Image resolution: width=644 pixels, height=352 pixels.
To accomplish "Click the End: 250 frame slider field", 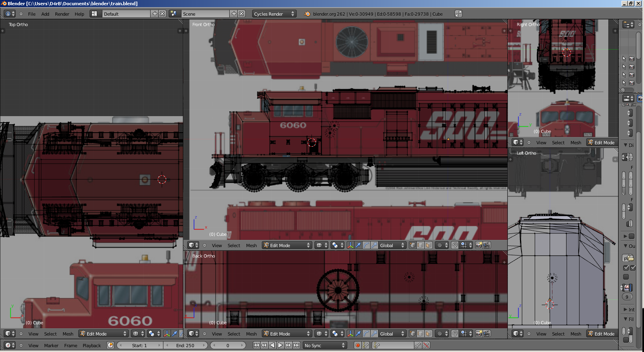I will pos(185,345).
